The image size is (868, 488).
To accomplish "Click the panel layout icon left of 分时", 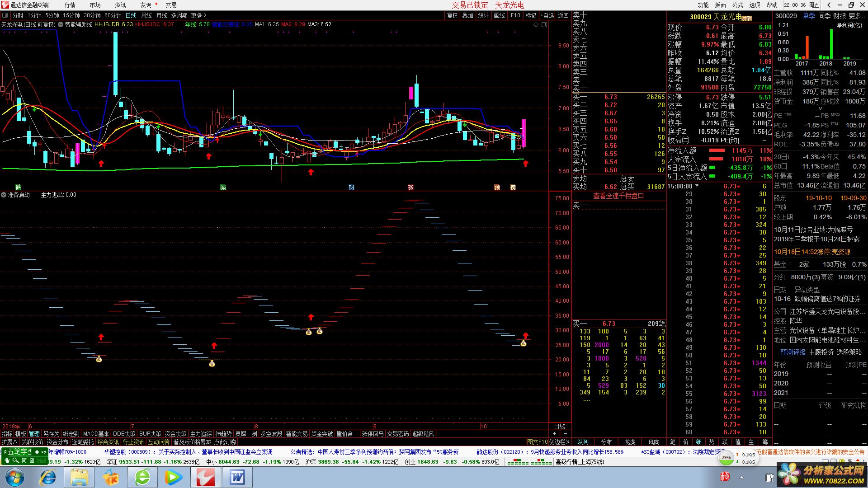I will [5, 15].
